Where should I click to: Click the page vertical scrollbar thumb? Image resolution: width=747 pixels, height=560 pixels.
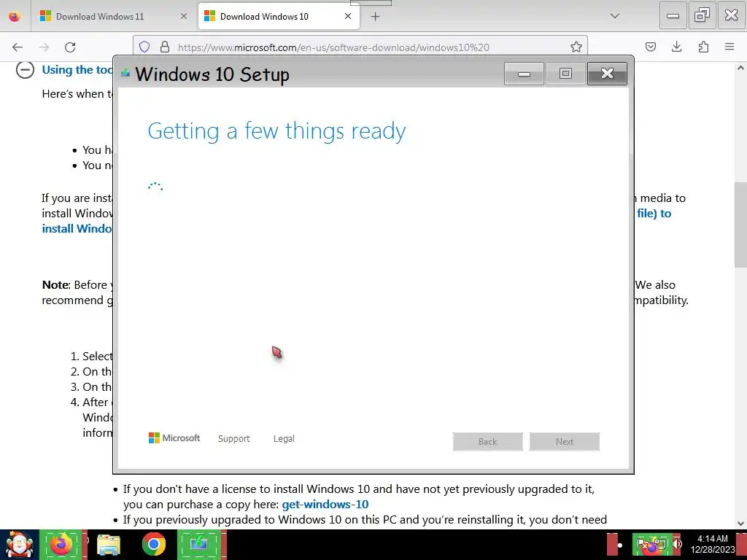tap(740, 225)
